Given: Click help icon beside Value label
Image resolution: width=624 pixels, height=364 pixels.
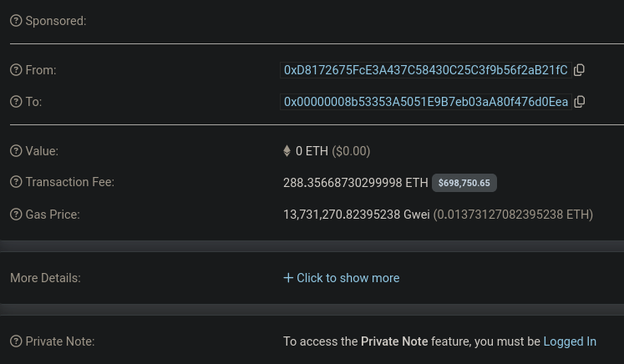Looking at the screenshot, I should 16,151.
